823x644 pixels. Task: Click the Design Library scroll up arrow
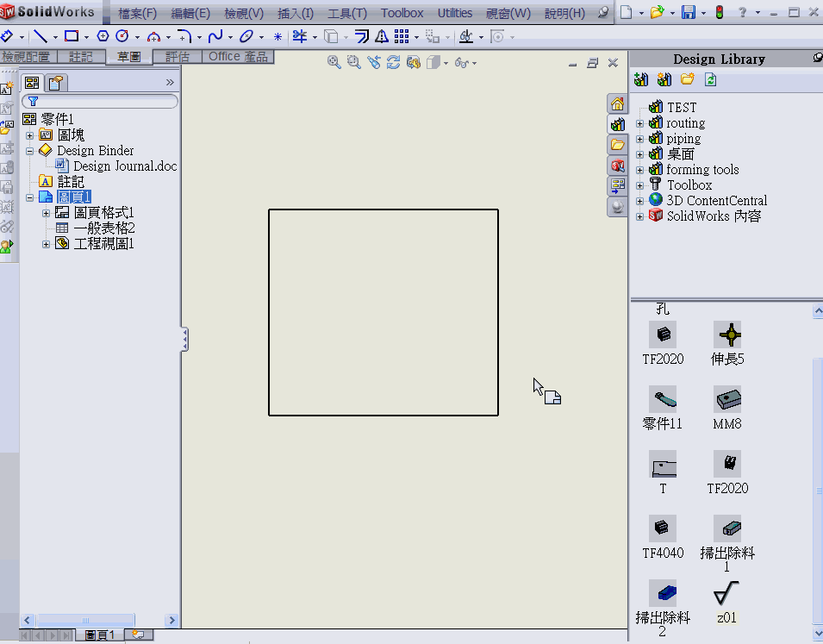[818, 311]
